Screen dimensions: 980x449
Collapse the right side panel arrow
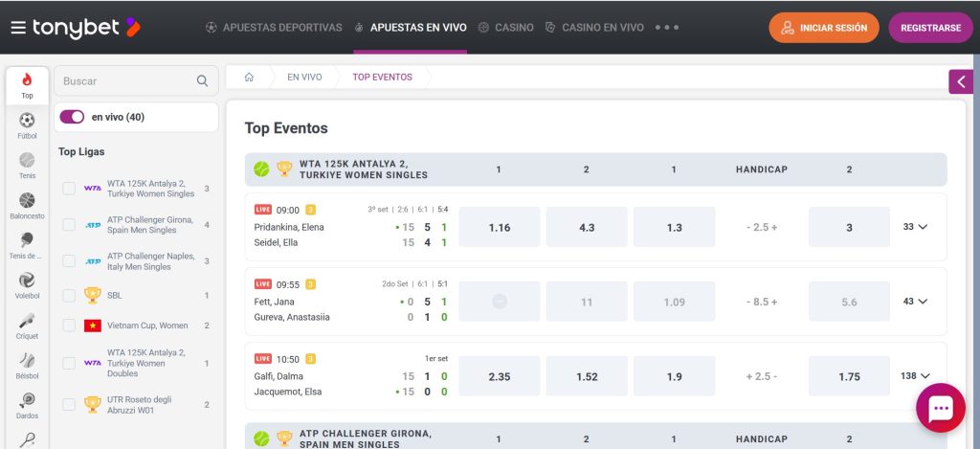point(962,81)
